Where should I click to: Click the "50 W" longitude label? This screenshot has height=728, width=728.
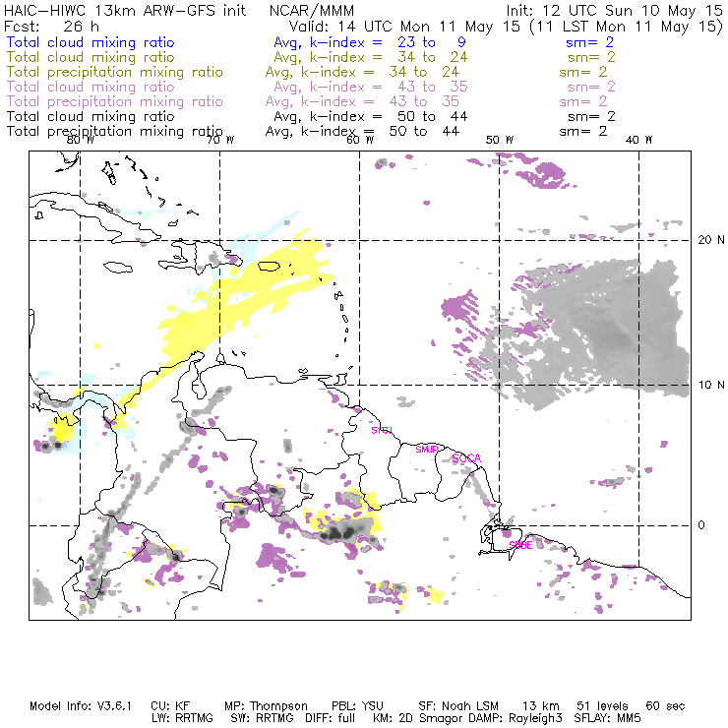coord(500,140)
